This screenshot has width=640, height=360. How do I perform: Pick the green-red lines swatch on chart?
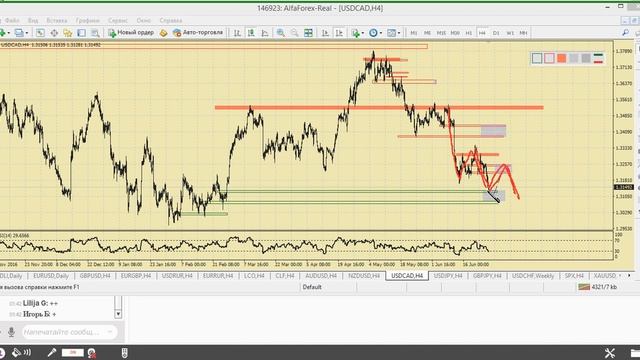[598, 58]
